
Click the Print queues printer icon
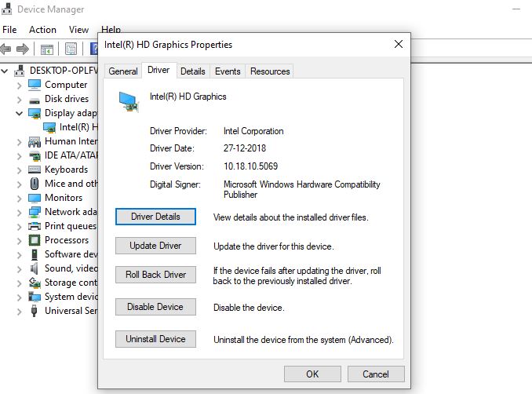(x=35, y=226)
